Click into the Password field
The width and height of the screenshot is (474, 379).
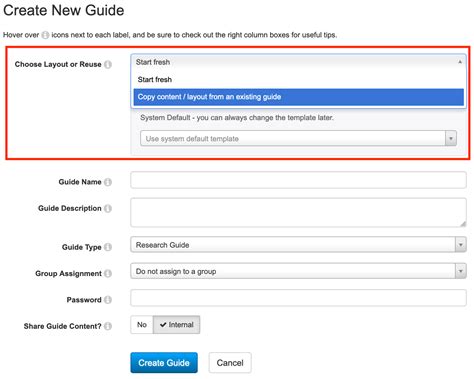[x=298, y=298]
